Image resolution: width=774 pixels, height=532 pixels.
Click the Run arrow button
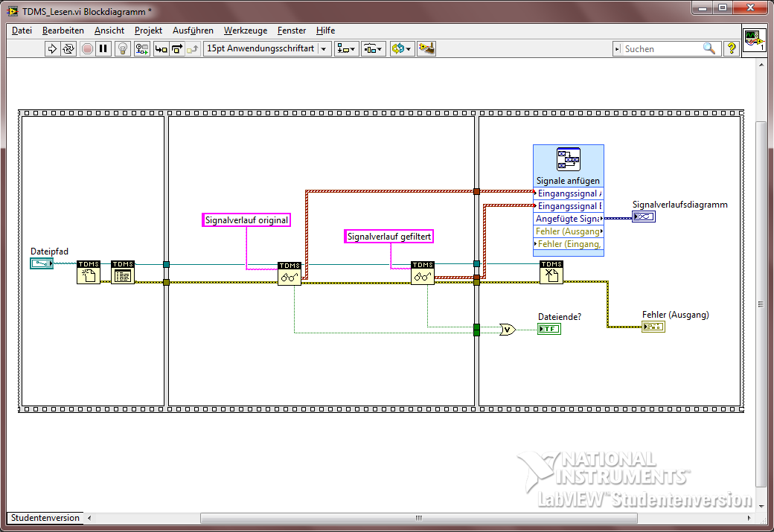[x=52, y=48]
